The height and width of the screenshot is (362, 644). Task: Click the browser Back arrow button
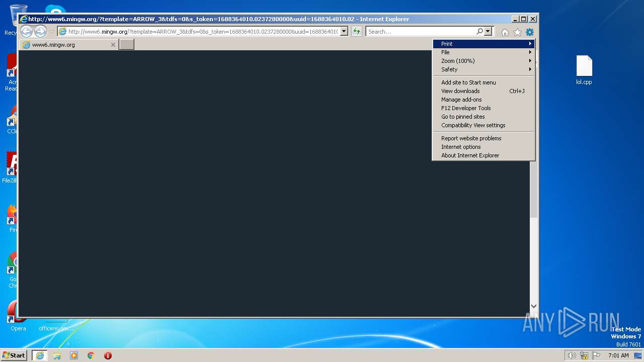[x=27, y=32]
